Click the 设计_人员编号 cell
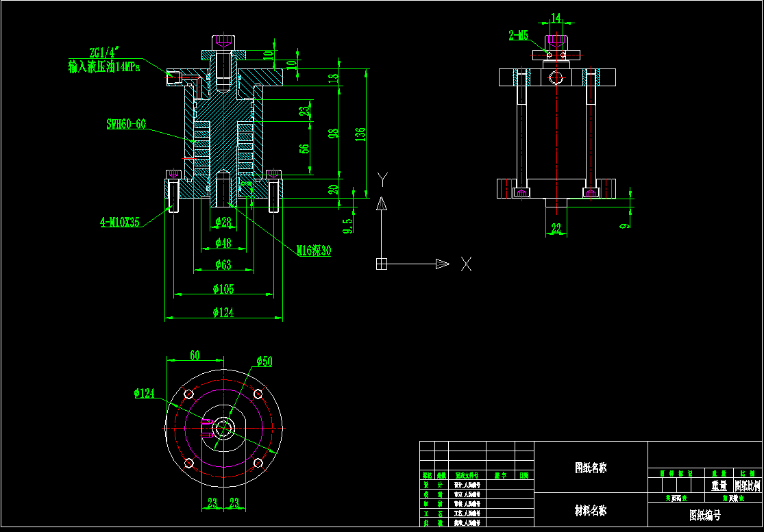Viewport: 764px width, 532px height. 467,485
